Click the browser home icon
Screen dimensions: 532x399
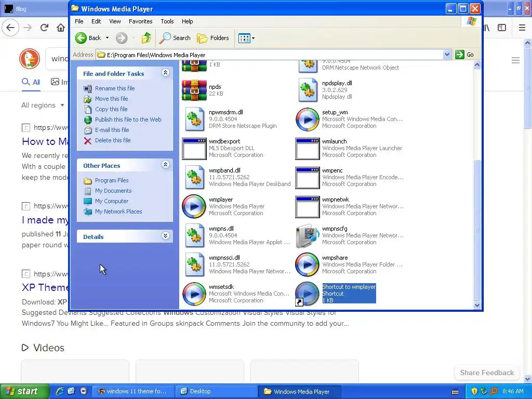61,28
